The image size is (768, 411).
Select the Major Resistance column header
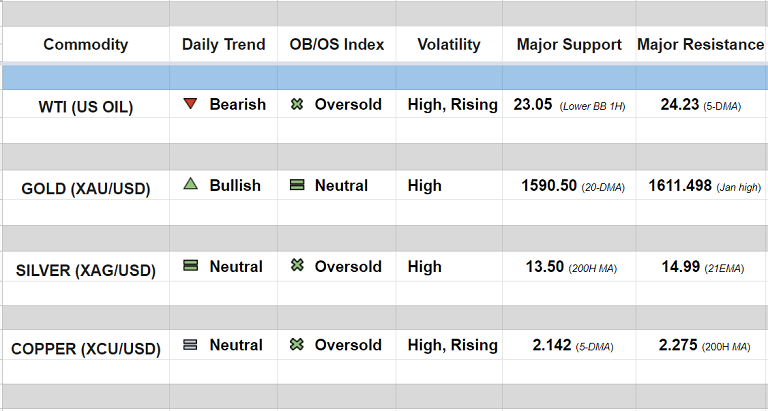click(702, 44)
